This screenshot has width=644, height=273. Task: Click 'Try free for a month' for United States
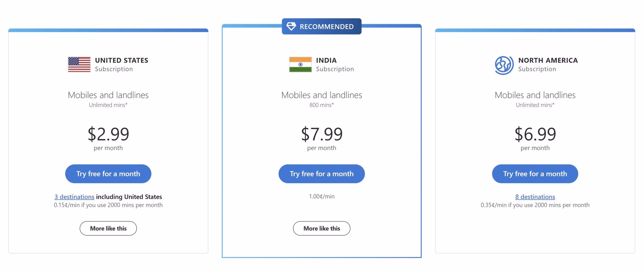tap(108, 174)
